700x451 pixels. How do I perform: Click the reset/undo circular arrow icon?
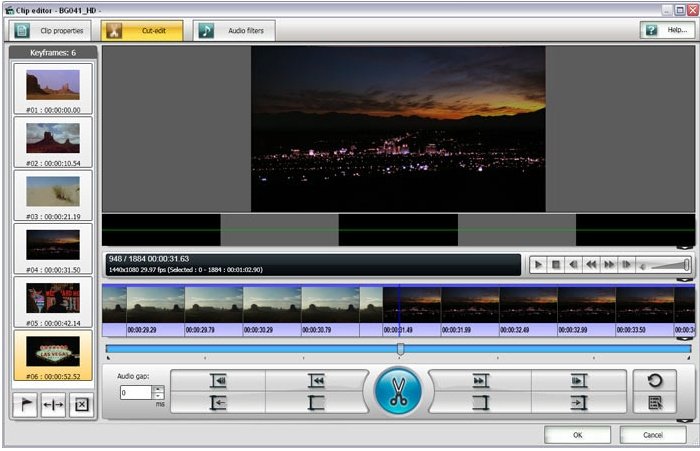(655, 381)
